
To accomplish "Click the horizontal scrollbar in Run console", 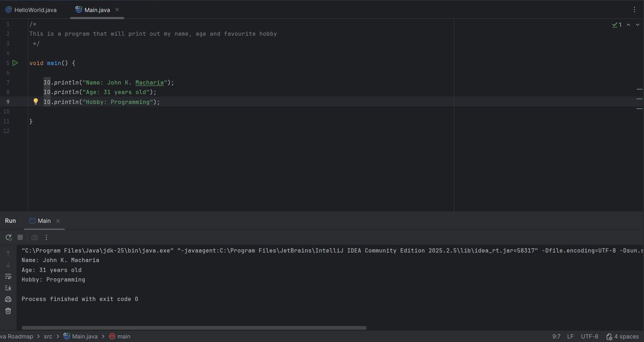I will [193, 328].
